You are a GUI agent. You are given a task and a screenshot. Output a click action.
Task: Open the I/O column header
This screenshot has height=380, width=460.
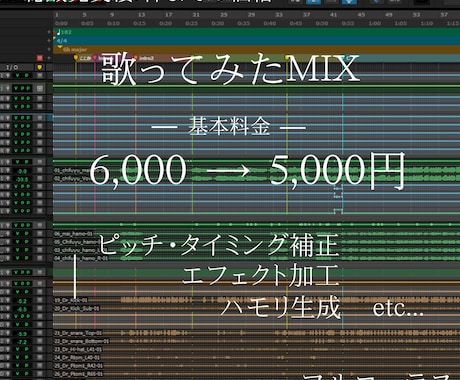12,67
